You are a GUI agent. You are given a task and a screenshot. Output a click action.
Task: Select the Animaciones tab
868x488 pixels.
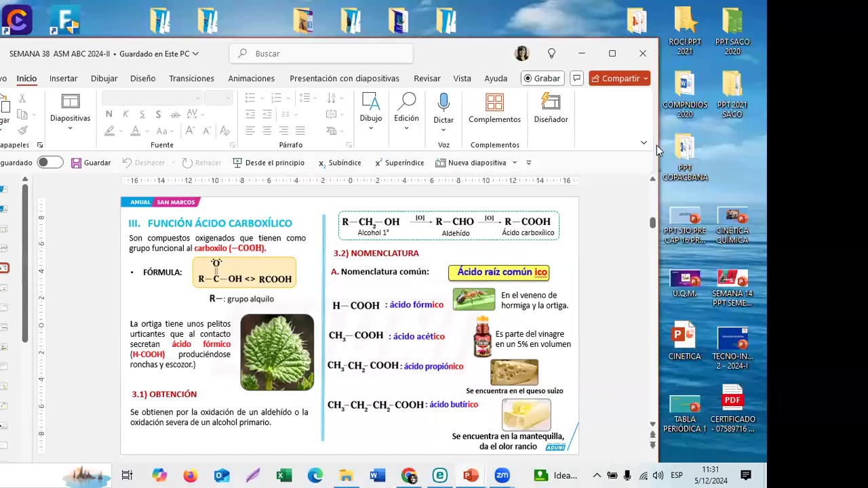coord(252,79)
